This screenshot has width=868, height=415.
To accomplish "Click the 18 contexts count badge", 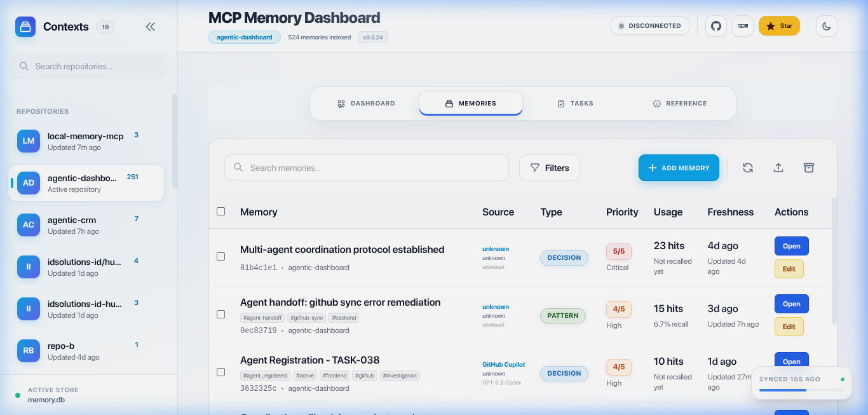I will click(x=105, y=27).
